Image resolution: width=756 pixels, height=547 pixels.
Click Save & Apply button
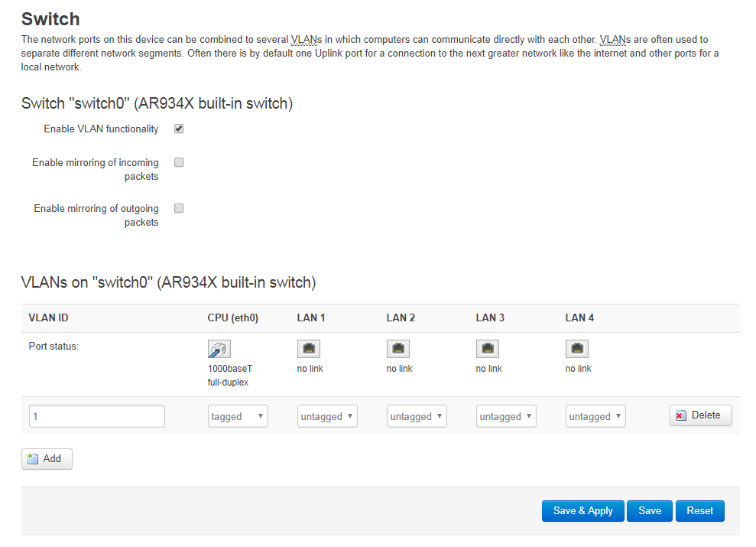point(583,511)
